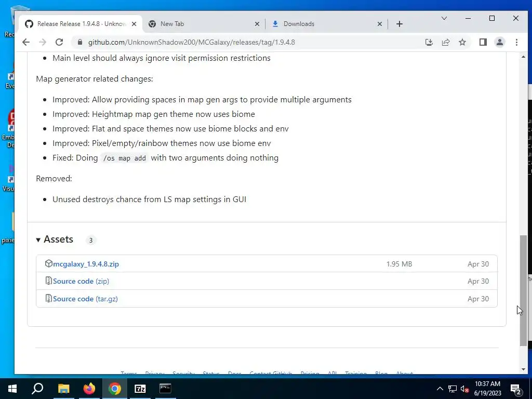Click the address bar URL
The image size is (532, 399).
pyautogui.click(x=191, y=42)
